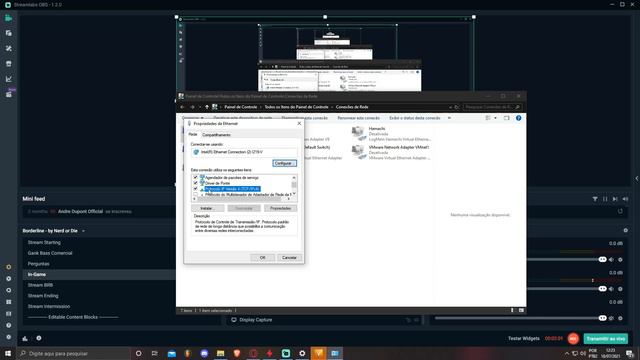The width and height of the screenshot is (640, 360).
Task: Mute event alerts in Mini feed header
Action: (625, 199)
